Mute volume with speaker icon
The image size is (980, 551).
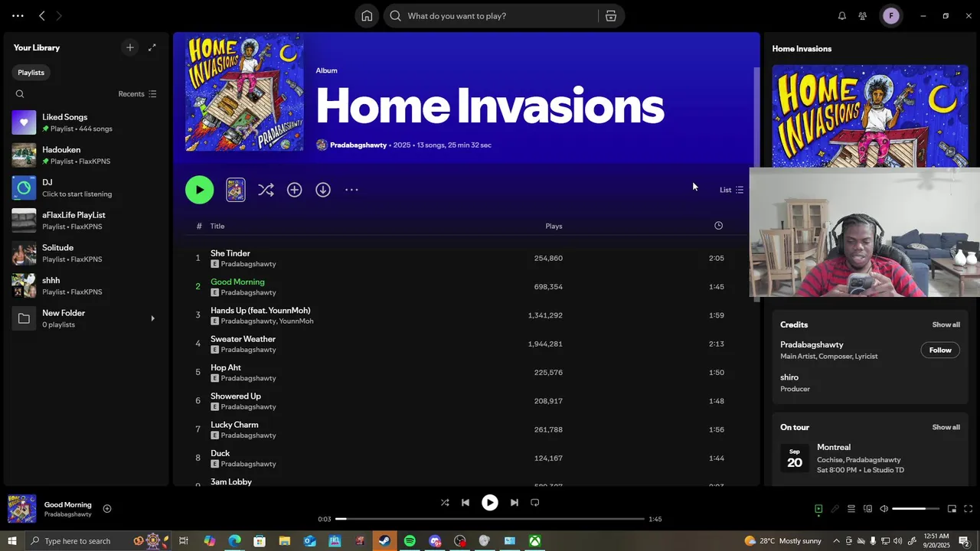[x=884, y=509]
